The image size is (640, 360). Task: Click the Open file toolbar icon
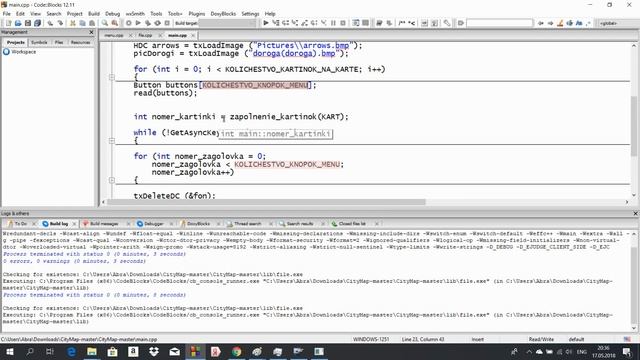coord(18,23)
